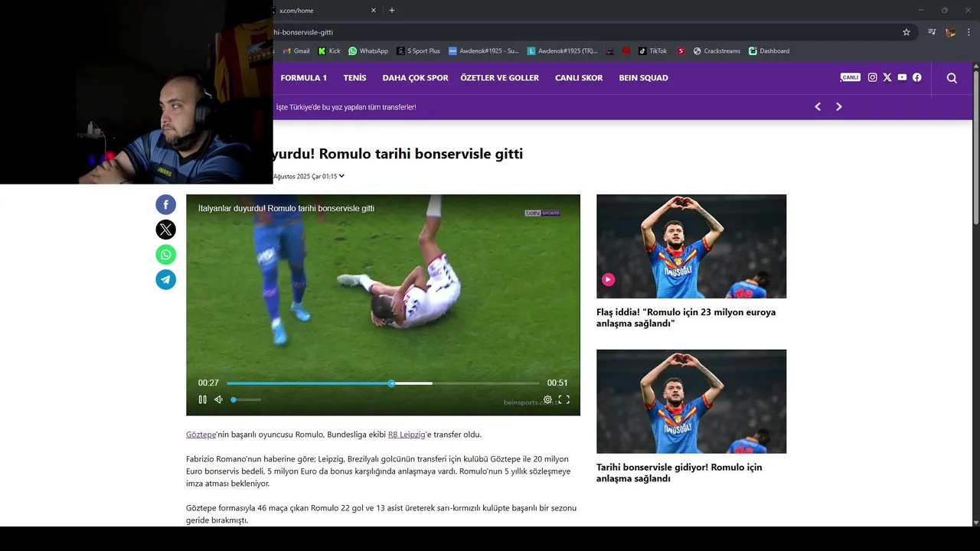This screenshot has width=980, height=551.
Task: Open 'Flaş iddia! Romulo için 23 milyon' headline
Action: pos(686,318)
